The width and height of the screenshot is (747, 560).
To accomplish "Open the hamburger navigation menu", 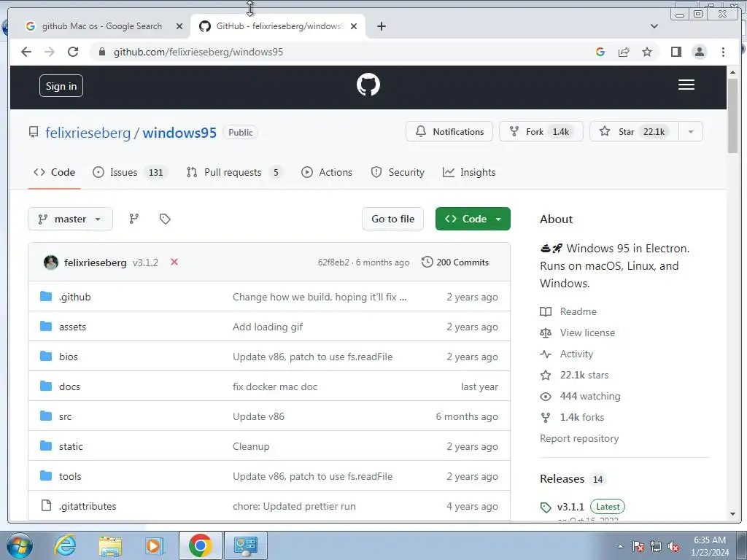I will [686, 85].
